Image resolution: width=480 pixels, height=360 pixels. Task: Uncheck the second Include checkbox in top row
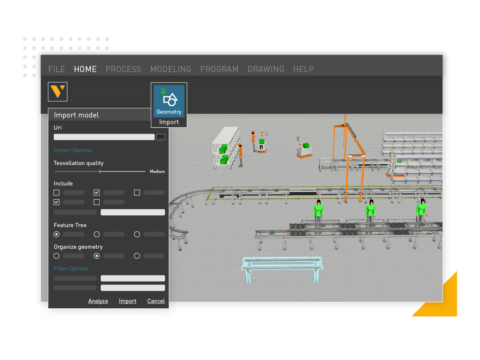(97, 193)
